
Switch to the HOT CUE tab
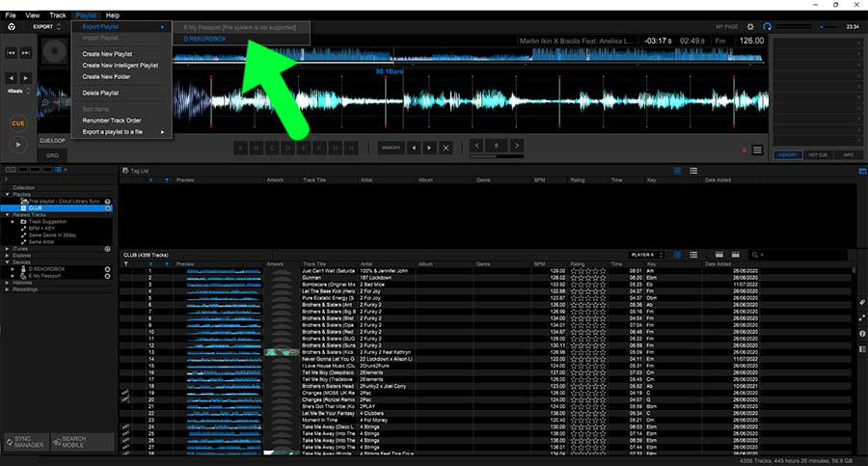click(x=818, y=155)
